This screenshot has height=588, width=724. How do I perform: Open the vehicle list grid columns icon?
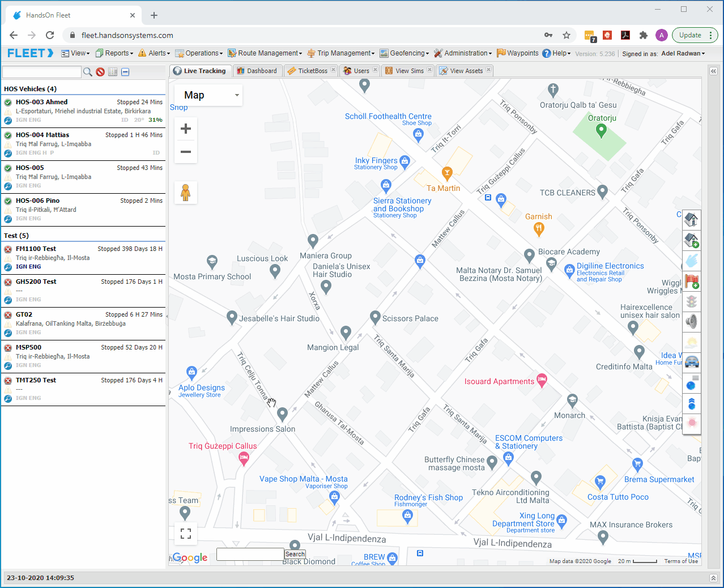[113, 72]
